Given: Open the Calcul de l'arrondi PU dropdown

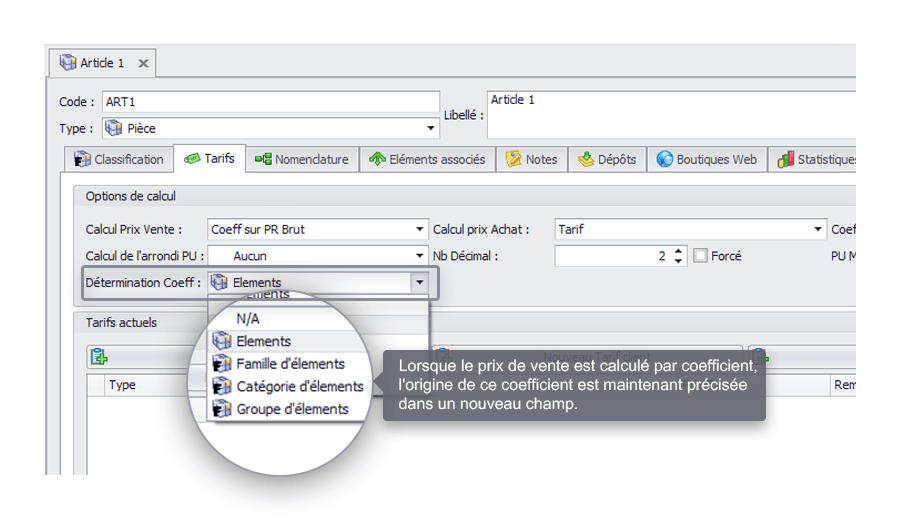Looking at the screenshot, I should point(420,257).
